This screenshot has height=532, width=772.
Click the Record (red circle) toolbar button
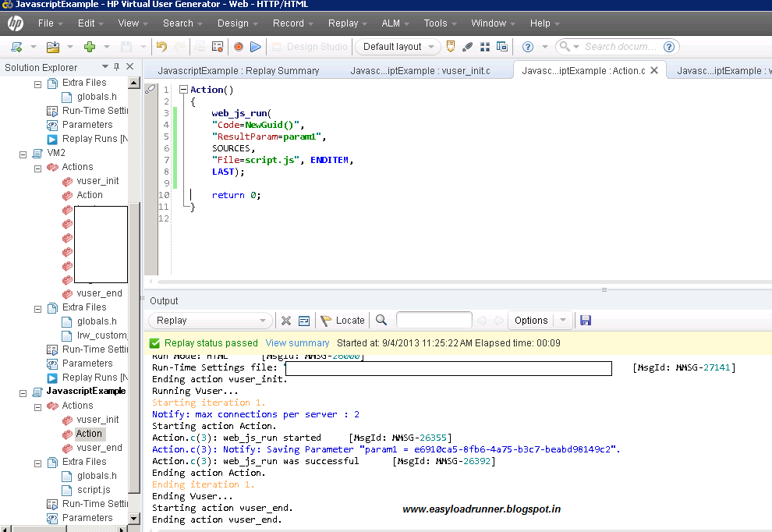click(239, 47)
